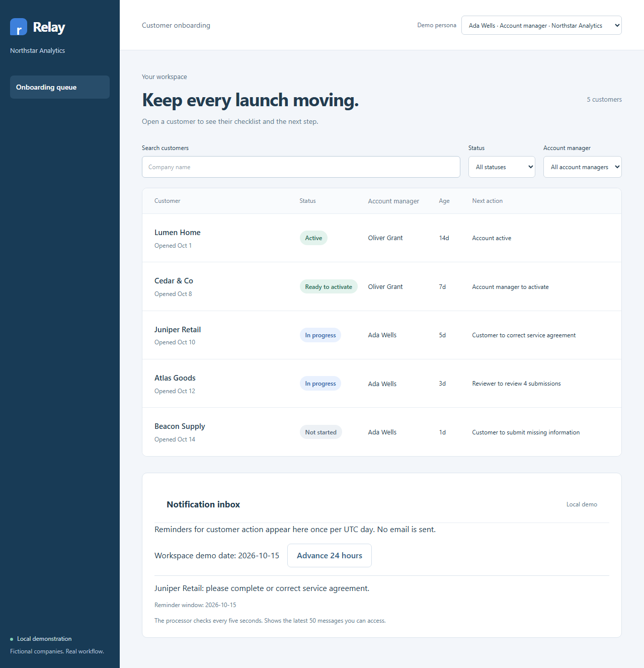Viewport: 644px width, 668px height.
Task: Expand the All statuses filter dropdown
Action: [502, 167]
